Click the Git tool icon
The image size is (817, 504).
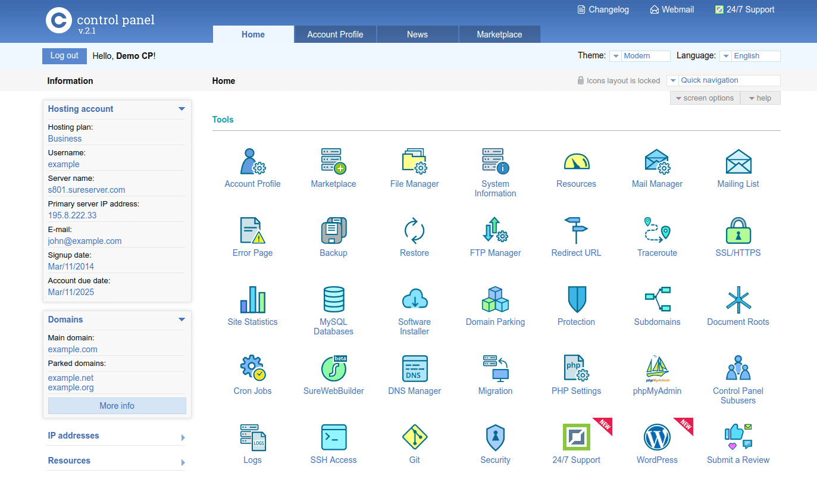point(414,437)
